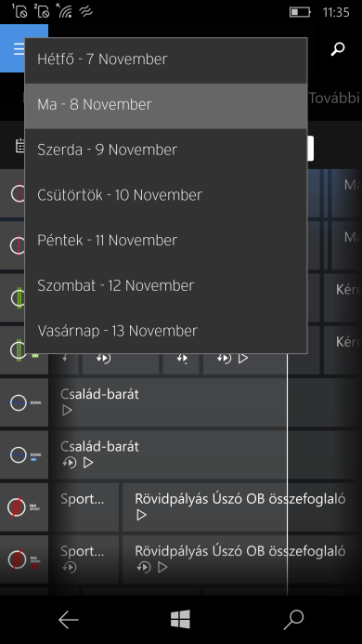Tap the search magnifier in the app header
Viewport: 362px width, 644px height.
(x=337, y=48)
